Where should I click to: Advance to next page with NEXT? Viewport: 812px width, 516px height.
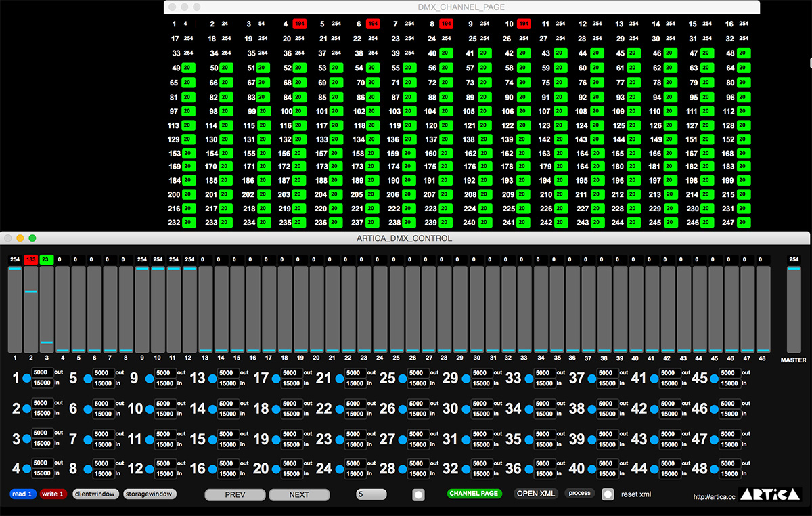point(299,494)
